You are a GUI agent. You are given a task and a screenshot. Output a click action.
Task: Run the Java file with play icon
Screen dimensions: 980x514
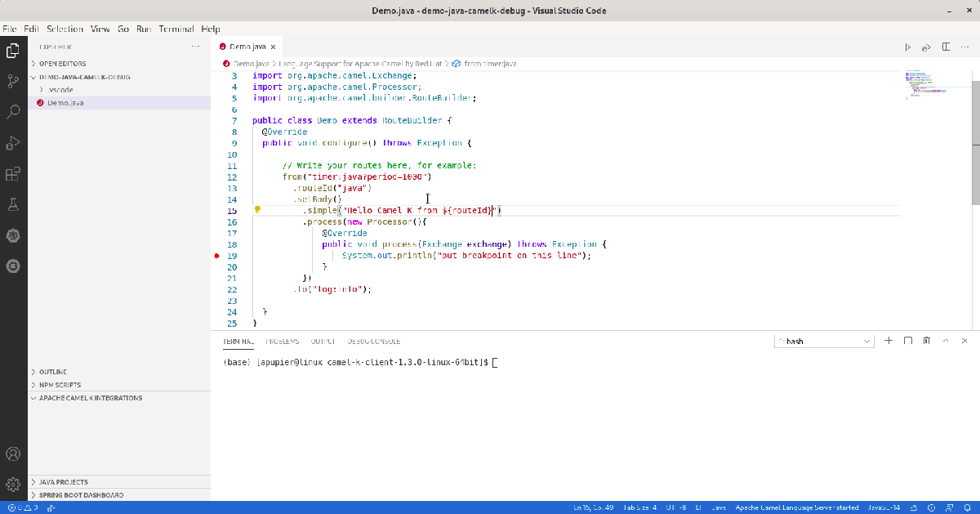tap(907, 47)
